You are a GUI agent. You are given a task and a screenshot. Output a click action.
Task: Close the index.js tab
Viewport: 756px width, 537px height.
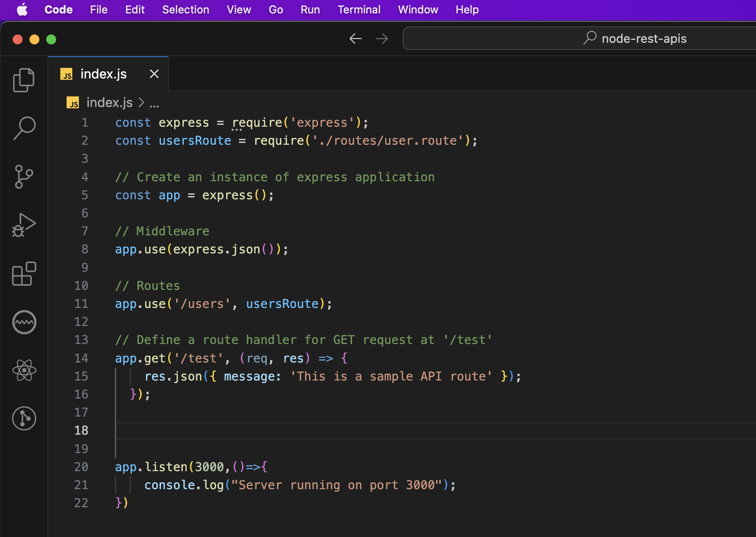(154, 74)
